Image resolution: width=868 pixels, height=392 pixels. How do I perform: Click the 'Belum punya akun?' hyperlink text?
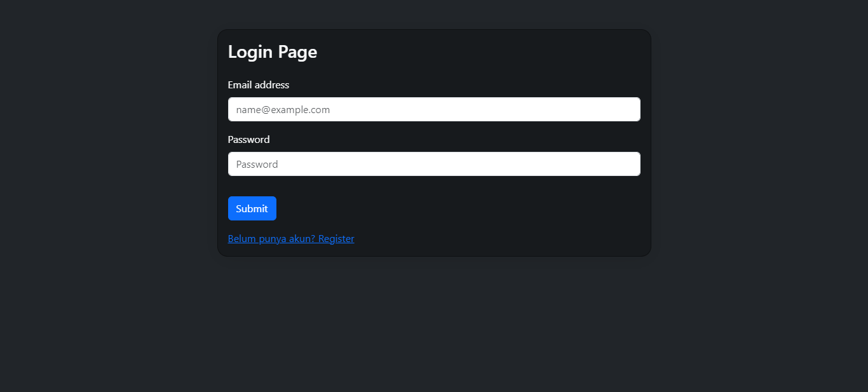pos(271,238)
